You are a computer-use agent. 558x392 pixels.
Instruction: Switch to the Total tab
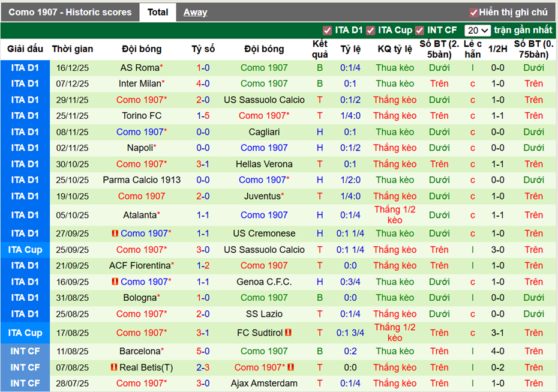[x=158, y=13]
